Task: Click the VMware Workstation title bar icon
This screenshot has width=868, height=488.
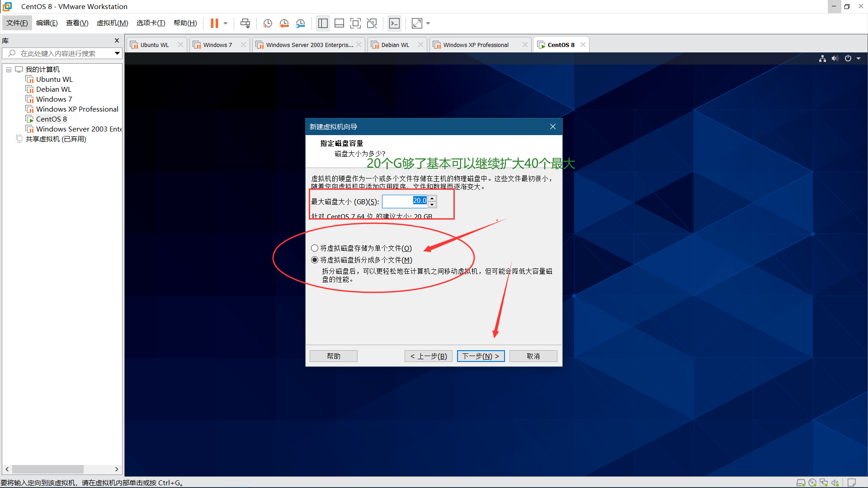Action: pyautogui.click(x=7, y=6)
